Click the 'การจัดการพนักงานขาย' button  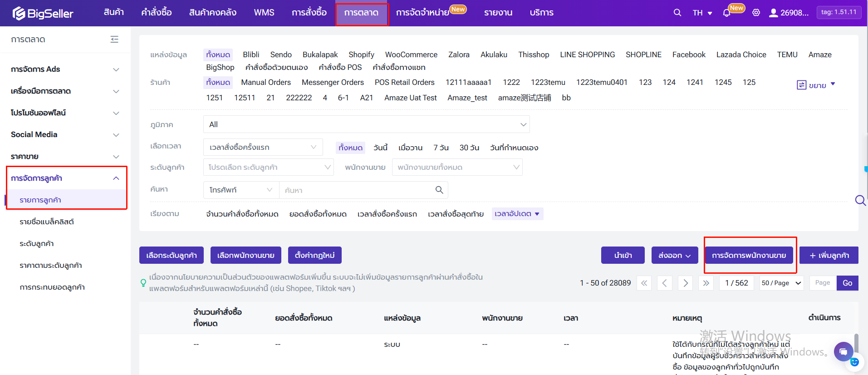tap(749, 255)
